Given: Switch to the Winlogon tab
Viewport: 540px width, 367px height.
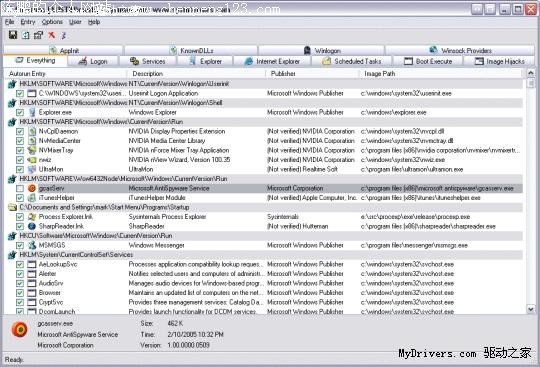Looking at the screenshot, I should (321, 50).
